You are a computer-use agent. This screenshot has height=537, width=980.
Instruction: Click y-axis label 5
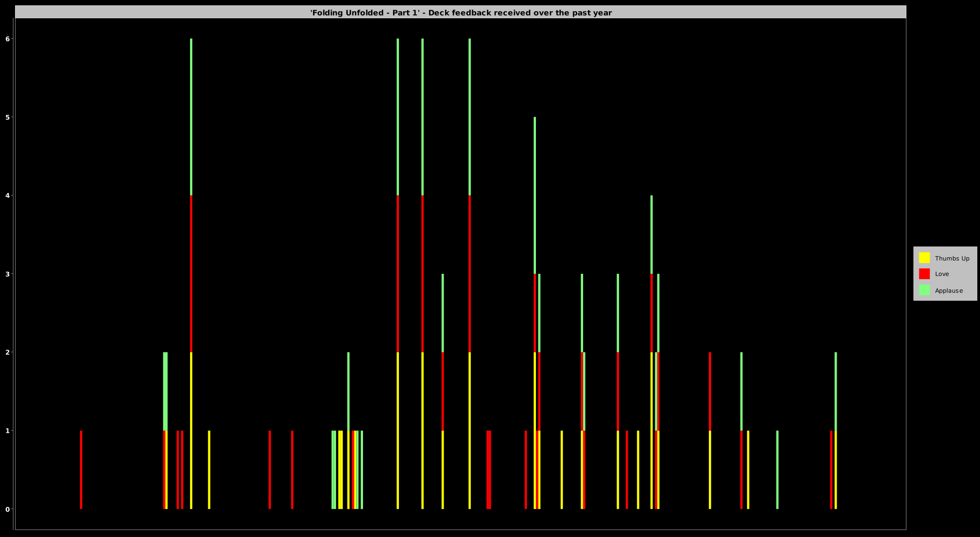click(x=8, y=117)
